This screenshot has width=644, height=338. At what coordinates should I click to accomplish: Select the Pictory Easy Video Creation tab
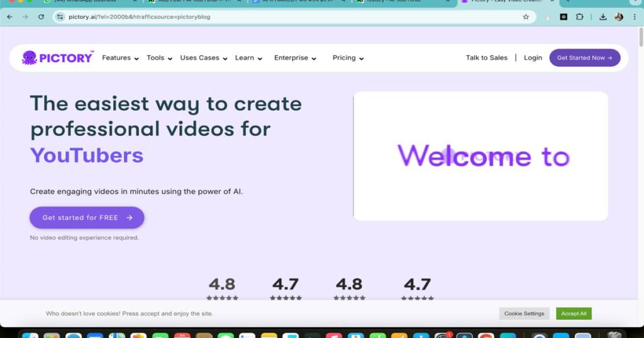point(508,2)
